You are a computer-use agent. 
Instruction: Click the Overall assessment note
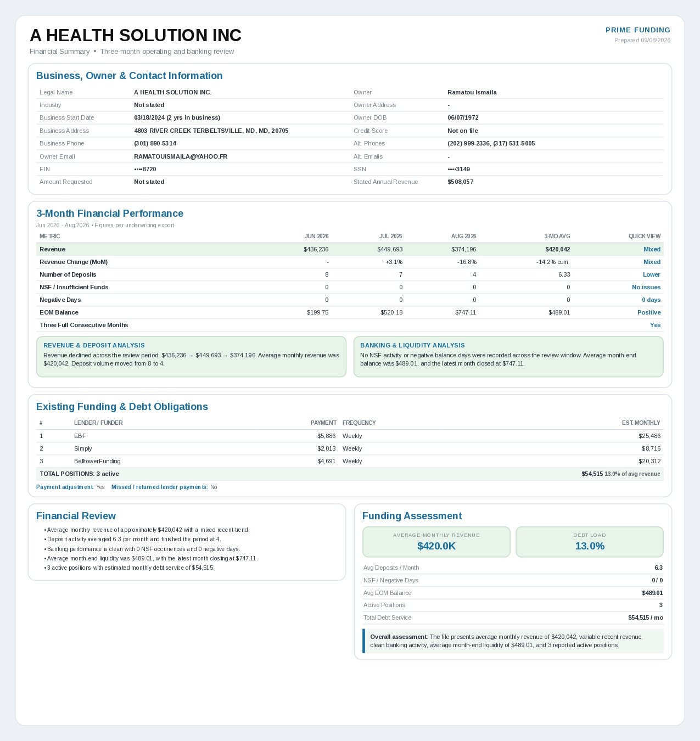(x=513, y=641)
